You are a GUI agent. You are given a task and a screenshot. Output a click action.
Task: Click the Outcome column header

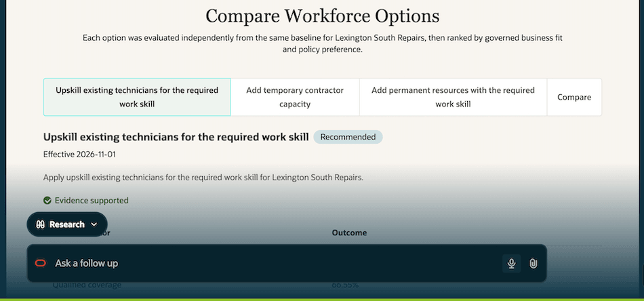[x=349, y=233]
